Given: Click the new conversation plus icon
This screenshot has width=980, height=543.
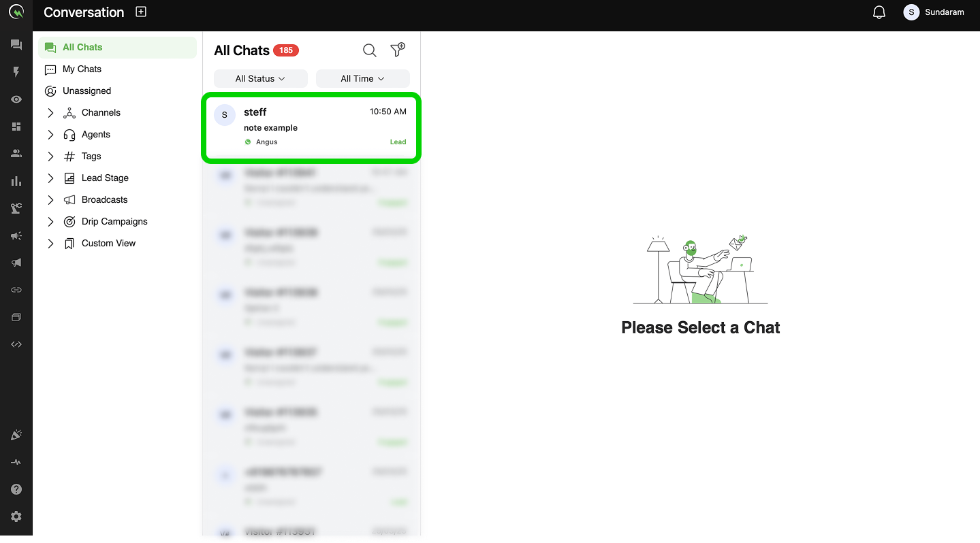Looking at the screenshot, I should [141, 12].
